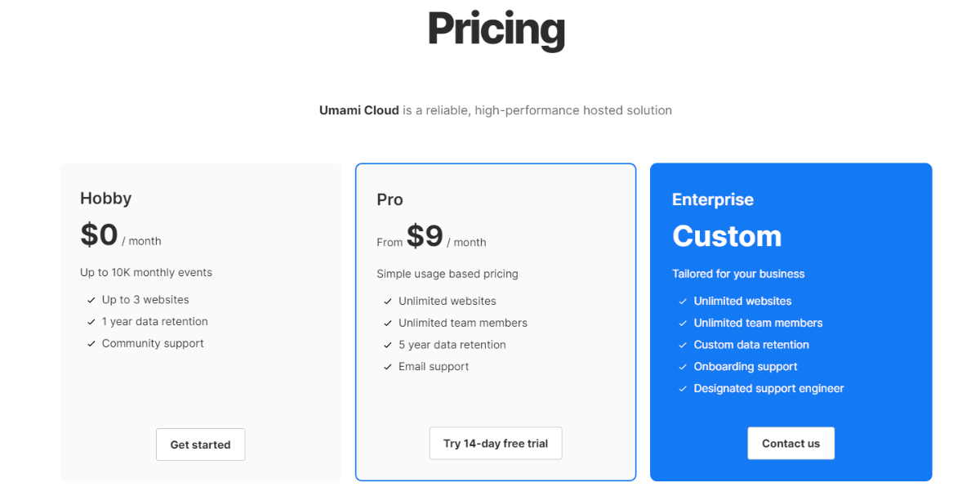Click checkmark next to Designated support engineer
The image size is (980, 496).
pyautogui.click(x=683, y=389)
